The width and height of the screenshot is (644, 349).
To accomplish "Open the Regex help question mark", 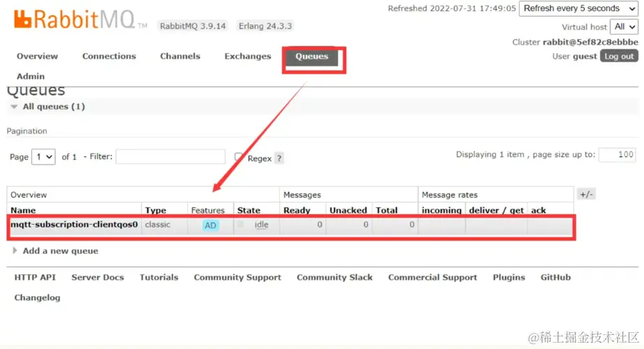I will [x=279, y=158].
